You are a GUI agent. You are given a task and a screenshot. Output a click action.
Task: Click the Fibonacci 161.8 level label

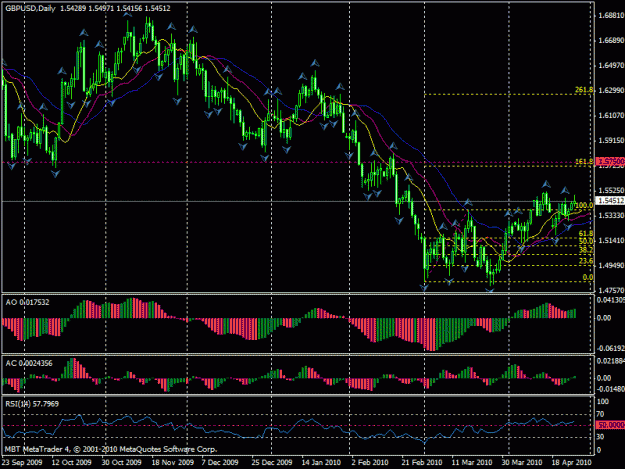click(x=584, y=162)
